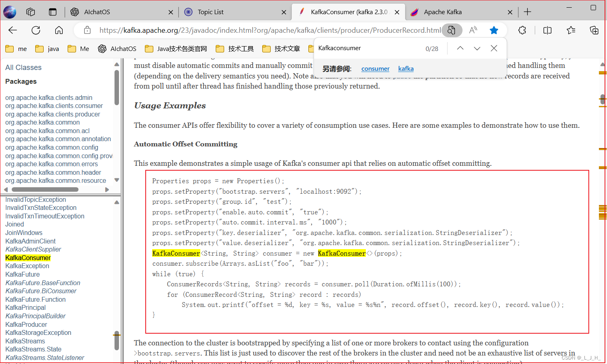Open package org.apache.kafka.common.acl

(x=47, y=131)
